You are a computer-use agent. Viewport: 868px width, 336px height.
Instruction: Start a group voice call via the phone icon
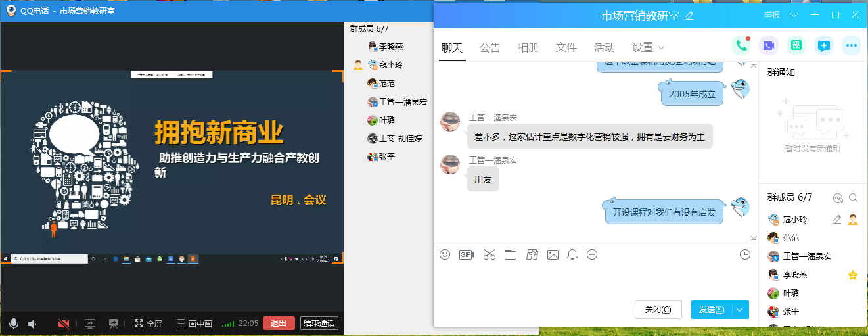click(741, 45)
